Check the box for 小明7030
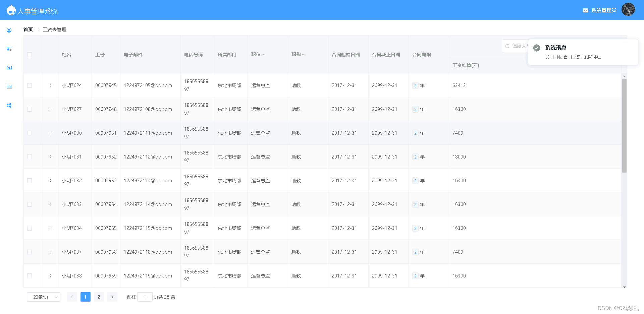Viewport: 644px width, 314px height. coord(30,133)
